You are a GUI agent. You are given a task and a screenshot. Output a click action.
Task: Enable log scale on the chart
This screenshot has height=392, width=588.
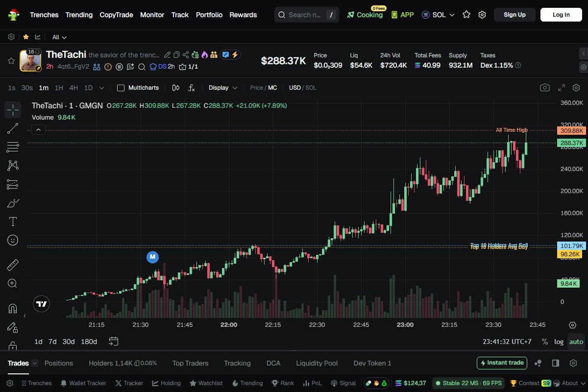point(559,342)
